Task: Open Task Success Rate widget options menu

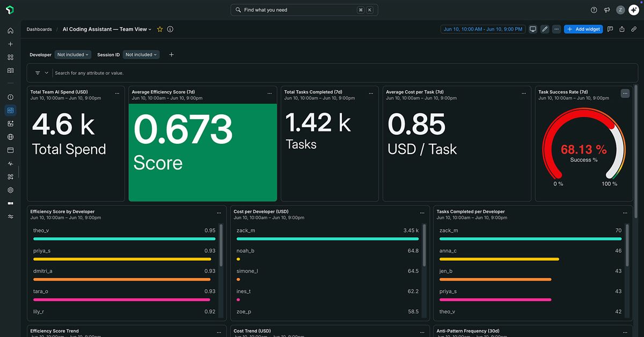Action: click(625, 93)
